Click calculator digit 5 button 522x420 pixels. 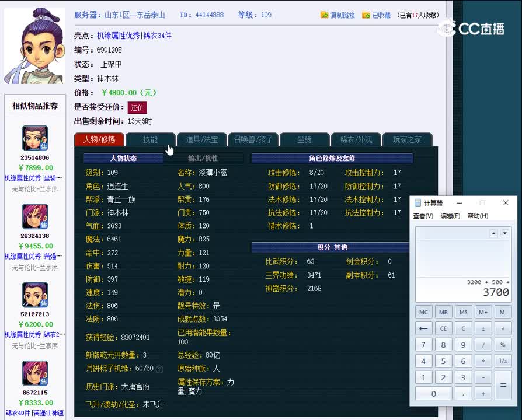pos(443,361)
